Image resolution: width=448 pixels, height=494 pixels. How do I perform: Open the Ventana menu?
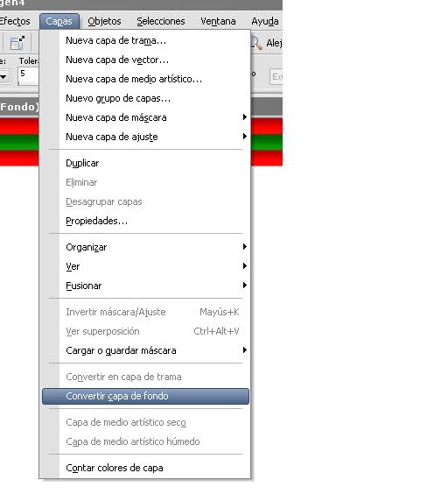[218, 21]
